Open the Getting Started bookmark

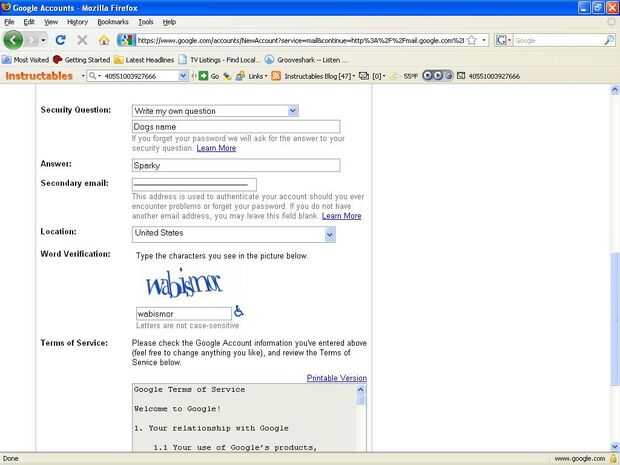(x=81, y=60)
